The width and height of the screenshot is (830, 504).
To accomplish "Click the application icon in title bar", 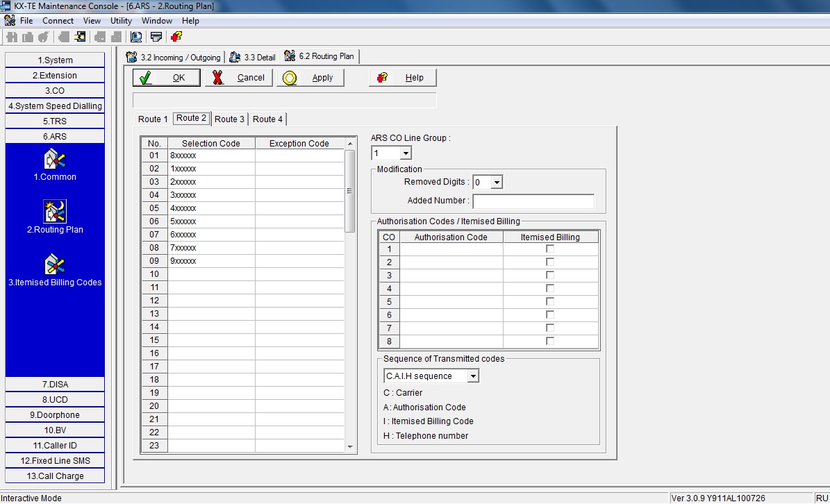I will point(6,6).
